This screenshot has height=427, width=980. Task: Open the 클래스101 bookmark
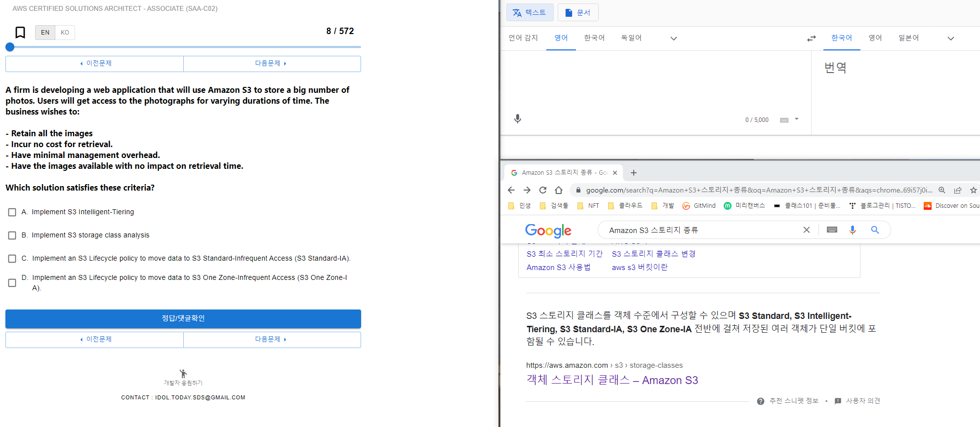807,206
